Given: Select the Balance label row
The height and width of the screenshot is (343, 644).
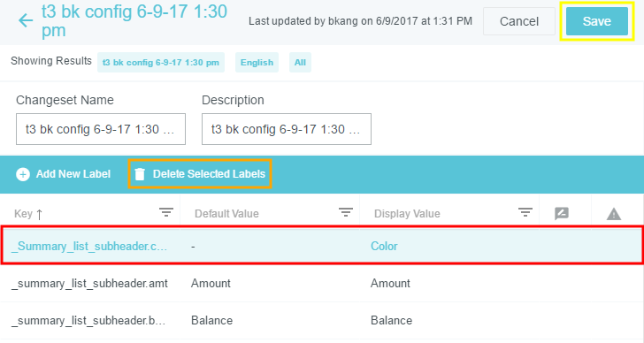Looking at the screenshot, I should click(x=322, y=320).
